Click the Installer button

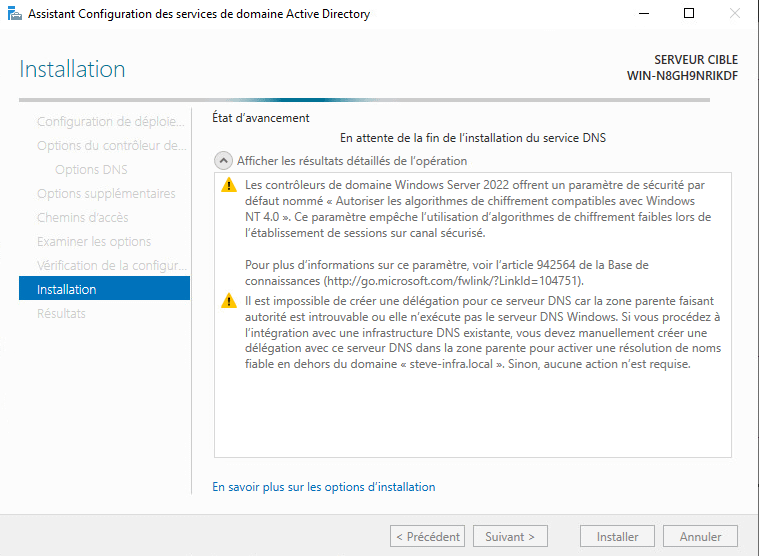617,537
